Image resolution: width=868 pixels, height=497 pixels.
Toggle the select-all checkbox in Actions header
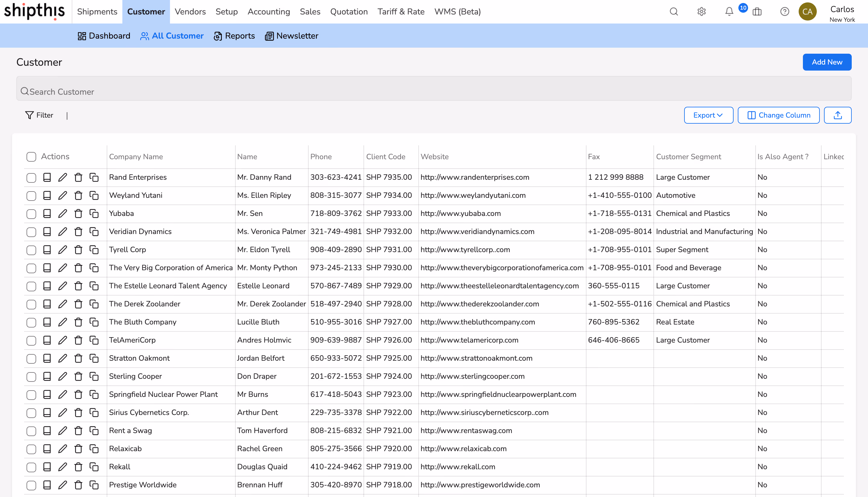pos(31,157)
